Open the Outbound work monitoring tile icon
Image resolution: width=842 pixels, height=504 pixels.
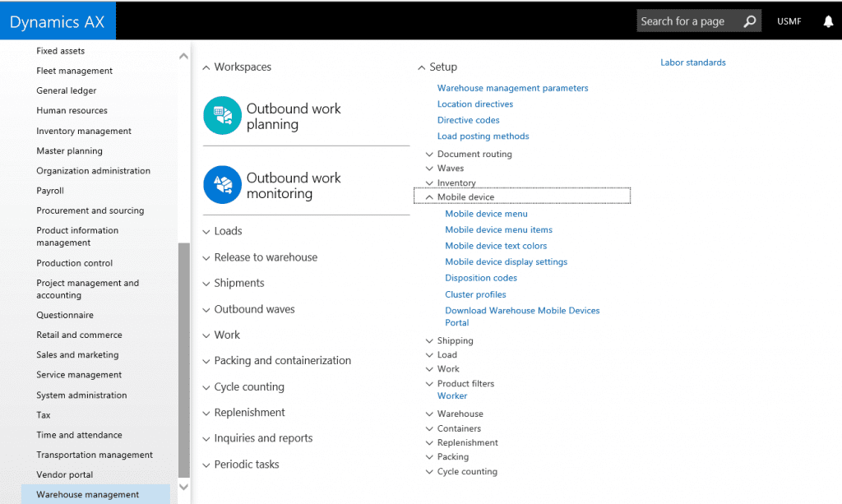click(222, 185)
